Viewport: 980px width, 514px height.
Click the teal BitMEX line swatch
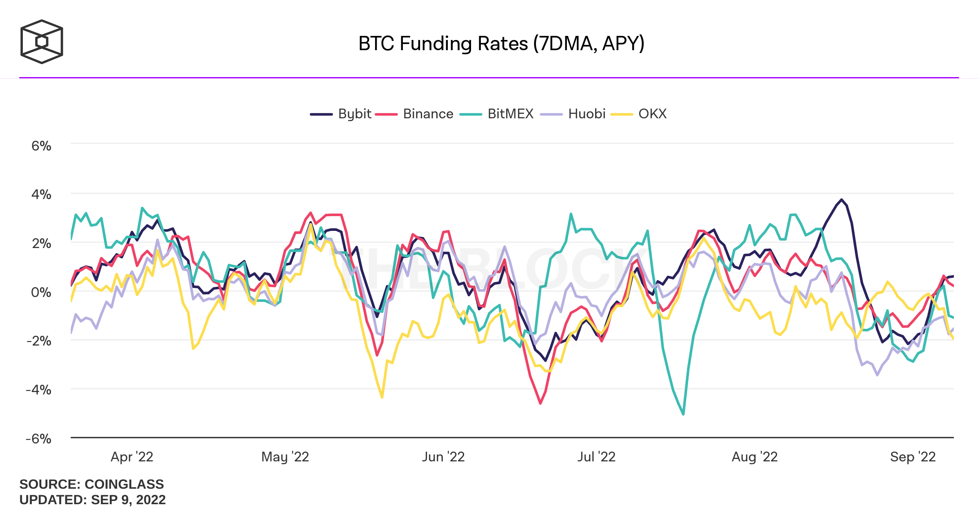click(471, 115)
